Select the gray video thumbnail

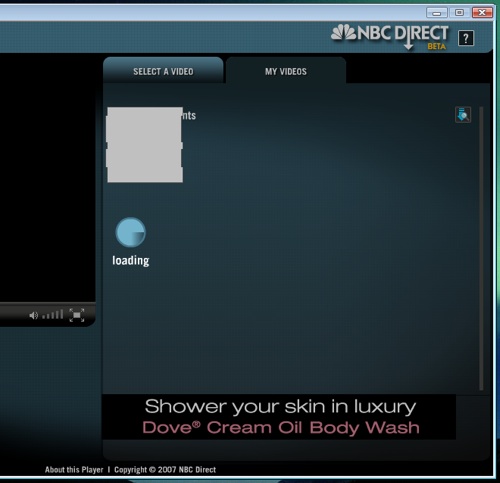point(144,145)
